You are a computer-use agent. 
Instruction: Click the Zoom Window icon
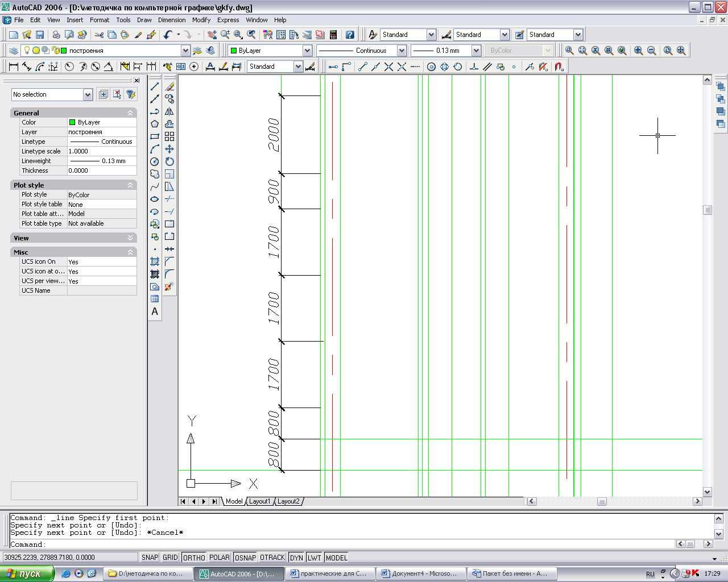[238, 35]
